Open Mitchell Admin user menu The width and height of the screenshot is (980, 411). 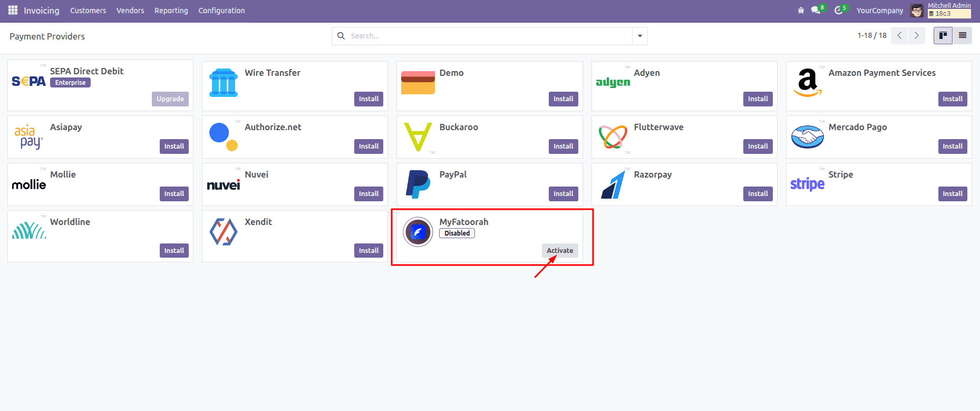(941, 11)
